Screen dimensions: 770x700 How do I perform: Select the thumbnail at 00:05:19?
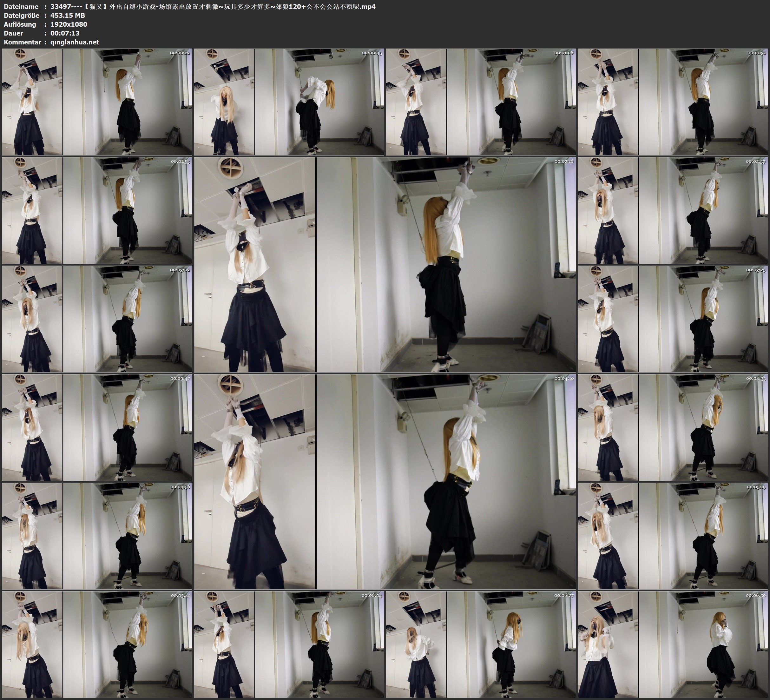[673, 536]
